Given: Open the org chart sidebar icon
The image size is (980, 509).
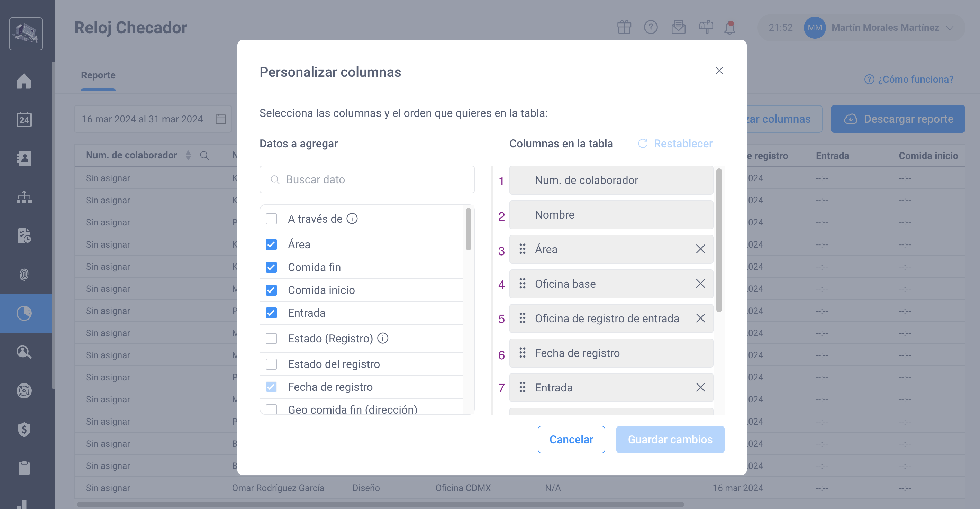Looking at the screenshot, I should (x=24, y=197).
